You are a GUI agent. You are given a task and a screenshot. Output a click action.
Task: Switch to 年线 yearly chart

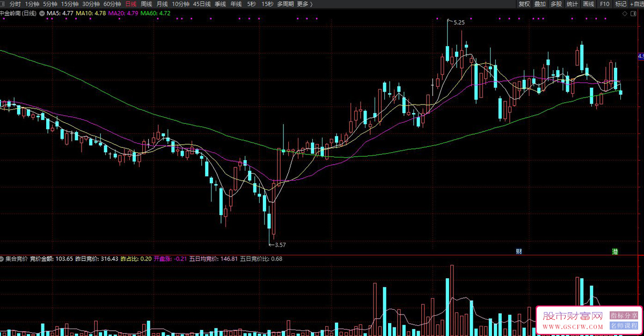(x=236, y=4)
